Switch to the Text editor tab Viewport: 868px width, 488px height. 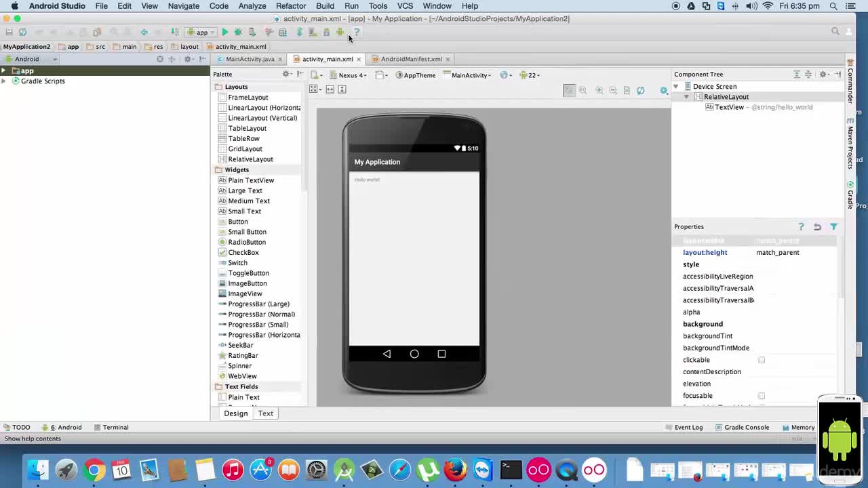pyautogui.click(x=265, y=413)
